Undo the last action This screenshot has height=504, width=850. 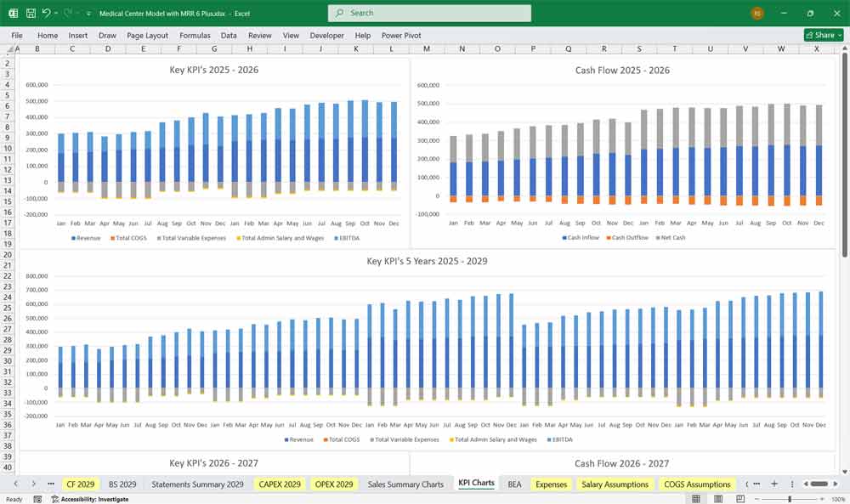[47, 13]
